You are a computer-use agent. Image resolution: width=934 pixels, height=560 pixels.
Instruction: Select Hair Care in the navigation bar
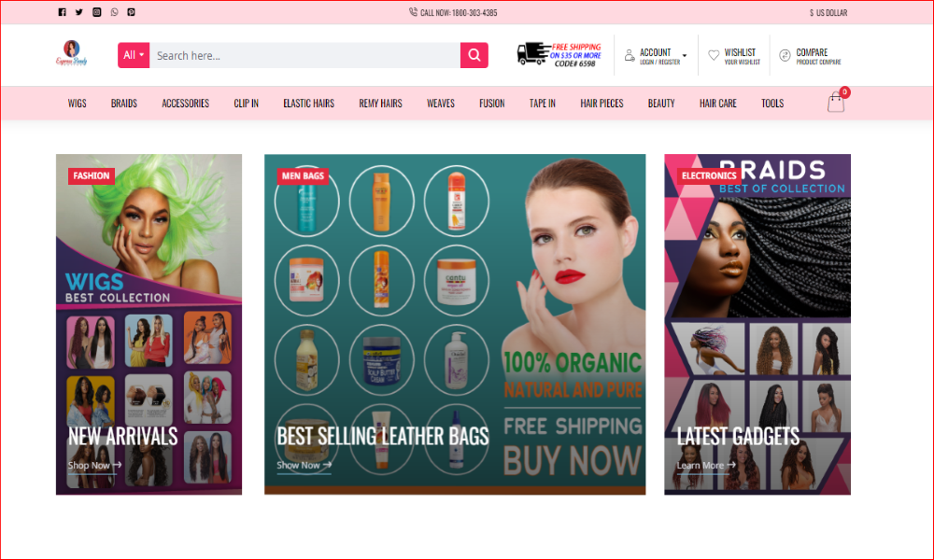tap(718, 103)
